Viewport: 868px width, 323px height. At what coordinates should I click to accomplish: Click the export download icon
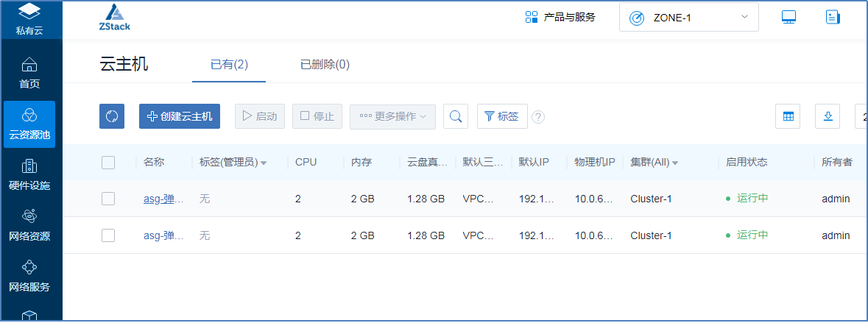tap(828, 116)
